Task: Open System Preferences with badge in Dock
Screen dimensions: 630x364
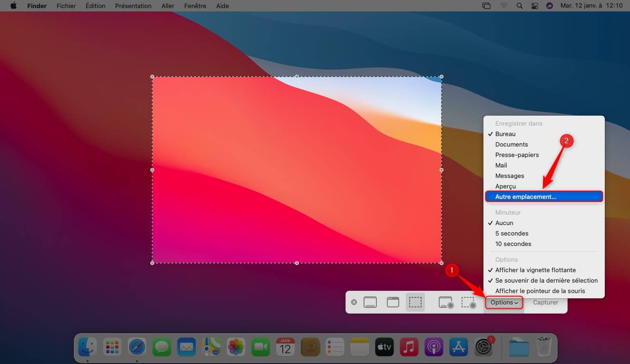Action: click(484, 347)
